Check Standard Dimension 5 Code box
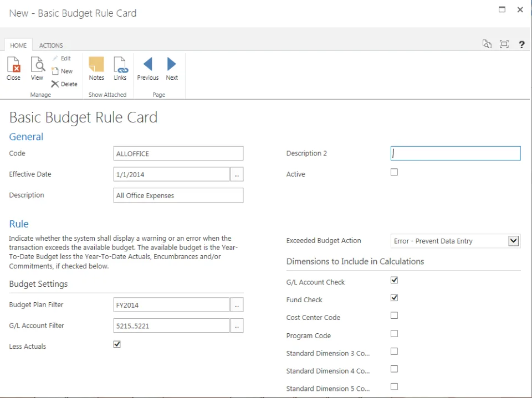The height and width of the screenshot is (398, 532). (394, 386)
